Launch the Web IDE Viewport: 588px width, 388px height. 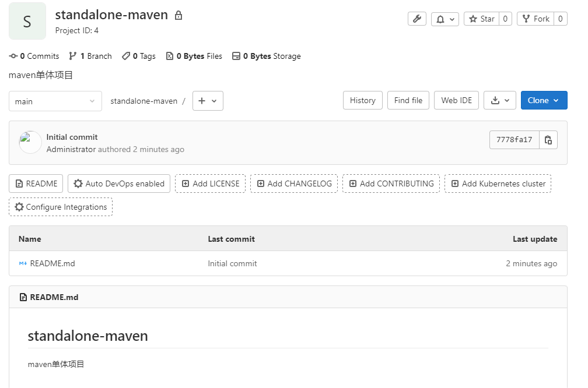pos(456,100)
